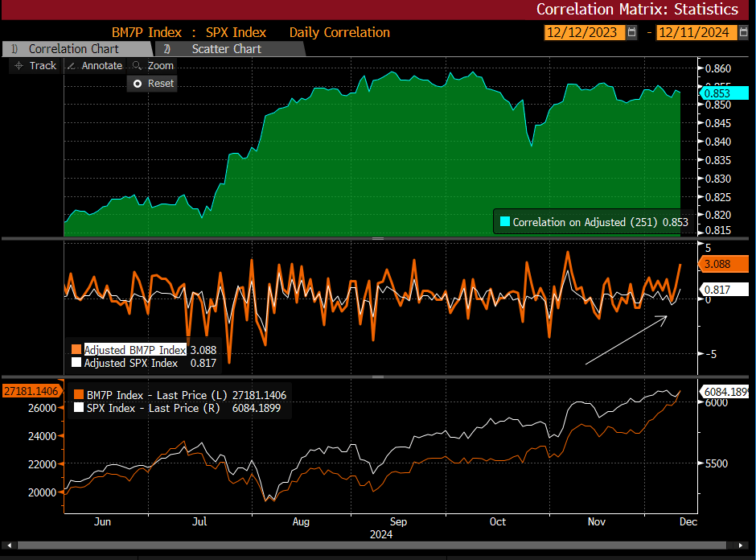The height and width of the screenshot is (560, 756).
Task: Open the start date calendar picker
Action: point(631,32)
